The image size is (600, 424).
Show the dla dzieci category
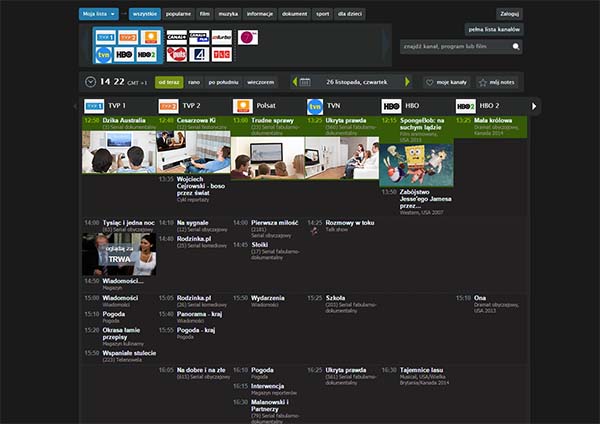[350, 14]
